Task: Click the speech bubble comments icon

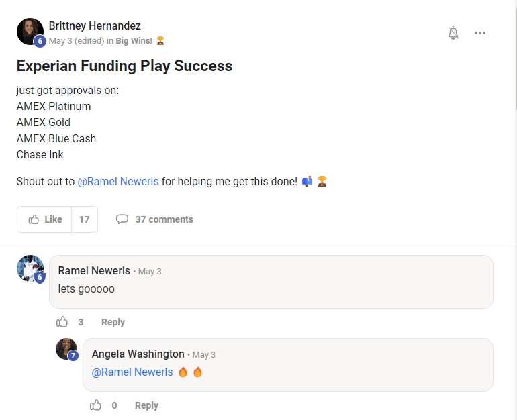Action: (122, 219)
